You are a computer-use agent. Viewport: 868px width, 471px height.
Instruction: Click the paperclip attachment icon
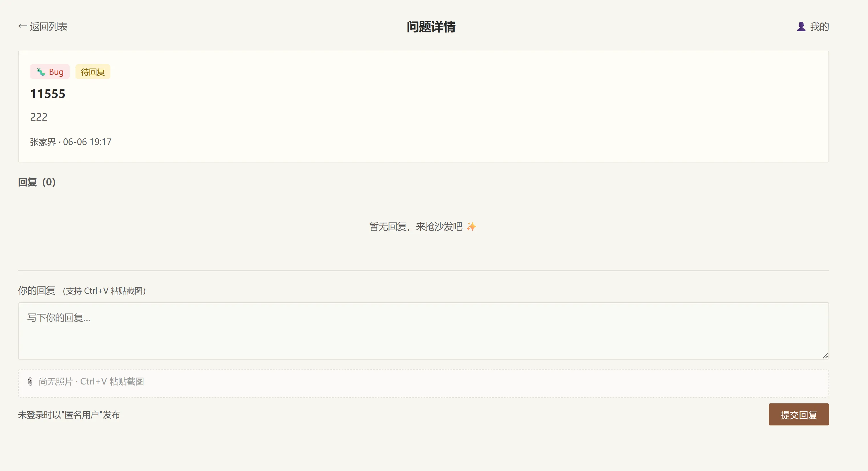click(30, 381)
